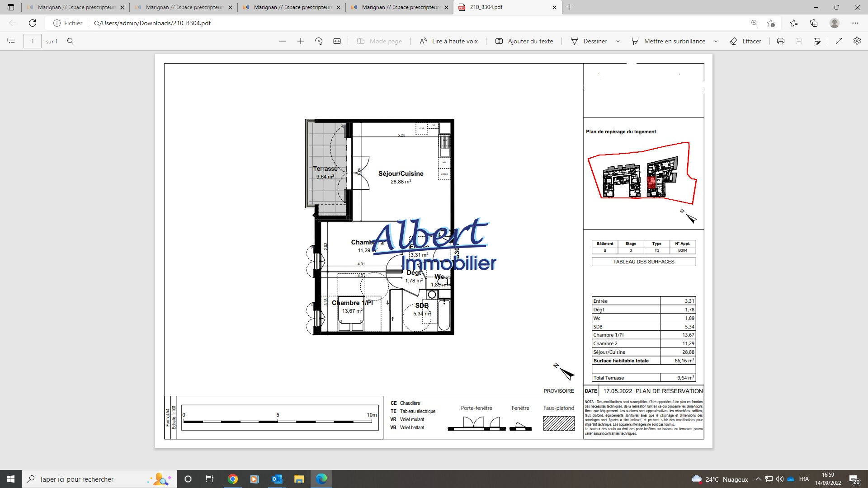Expand highlight color dropdown arrow

point(716,41)
